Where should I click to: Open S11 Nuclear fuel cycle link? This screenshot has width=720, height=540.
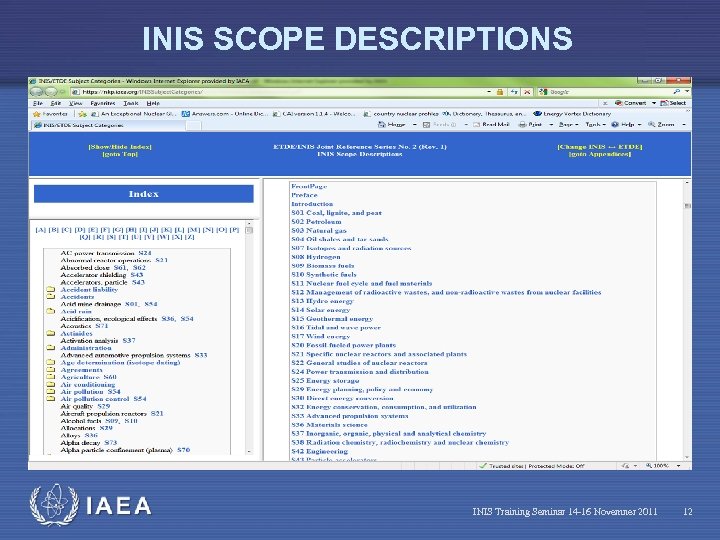[x=361, y=283]
